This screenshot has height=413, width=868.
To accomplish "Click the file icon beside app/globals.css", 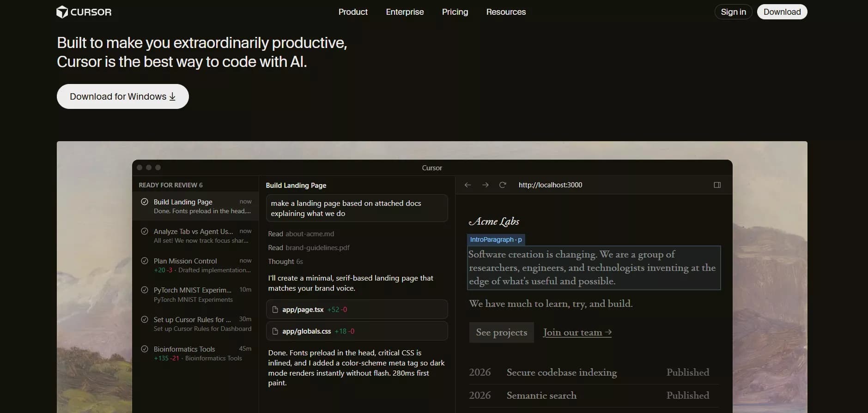I will point(275,331).
